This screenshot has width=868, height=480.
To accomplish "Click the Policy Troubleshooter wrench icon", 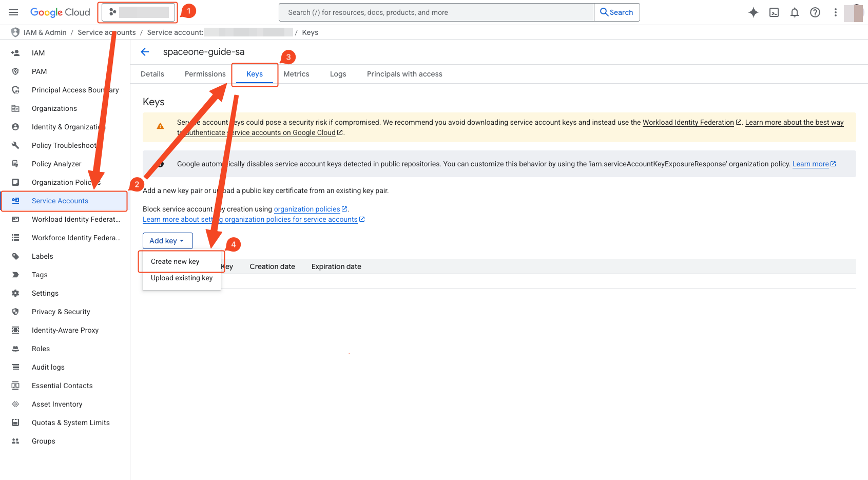I will pos(15,145).
